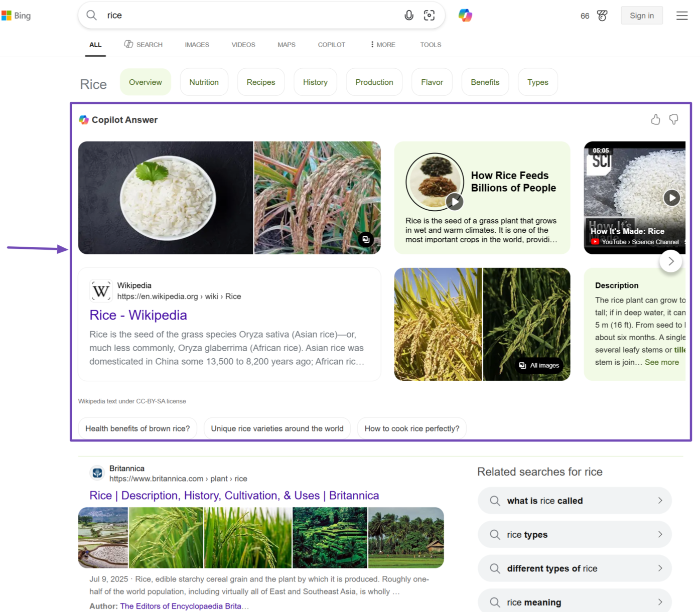Switch to the ALL results tab
Viewport: 700px width, 612px height.
(x=95, y=45)
